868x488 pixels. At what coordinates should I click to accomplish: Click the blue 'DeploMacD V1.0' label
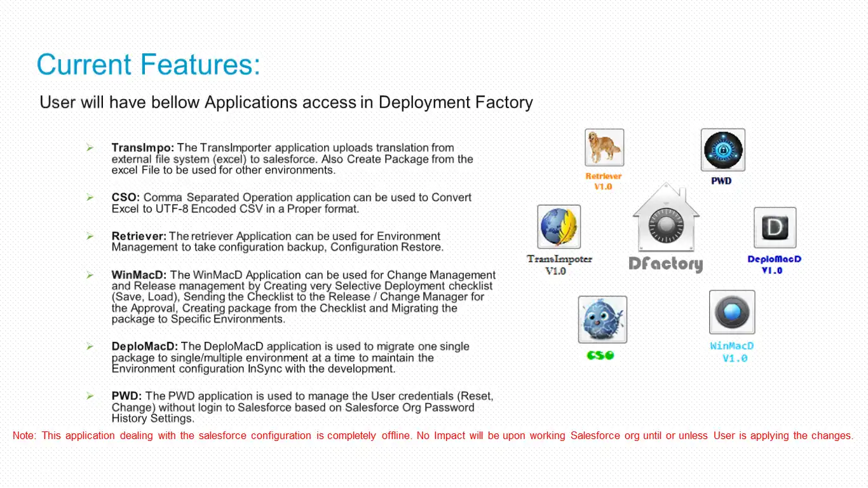click(774, 264)
